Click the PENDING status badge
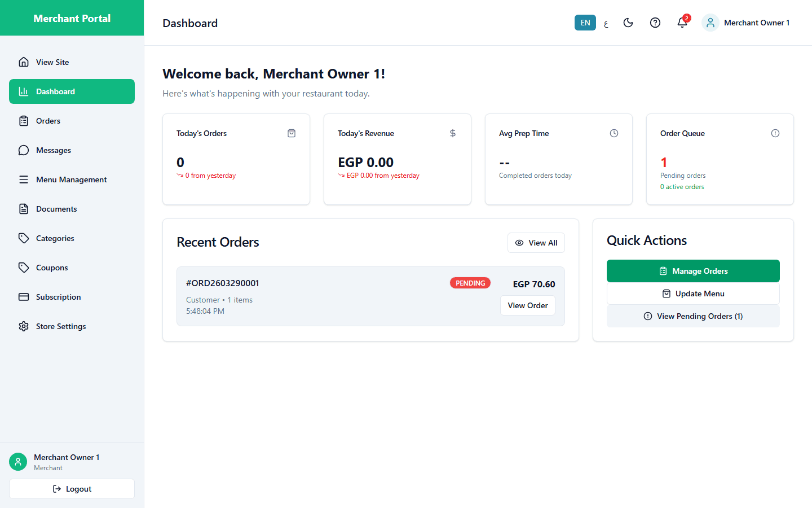The width and height of the screenshot is (812, 508). [470, 283]
